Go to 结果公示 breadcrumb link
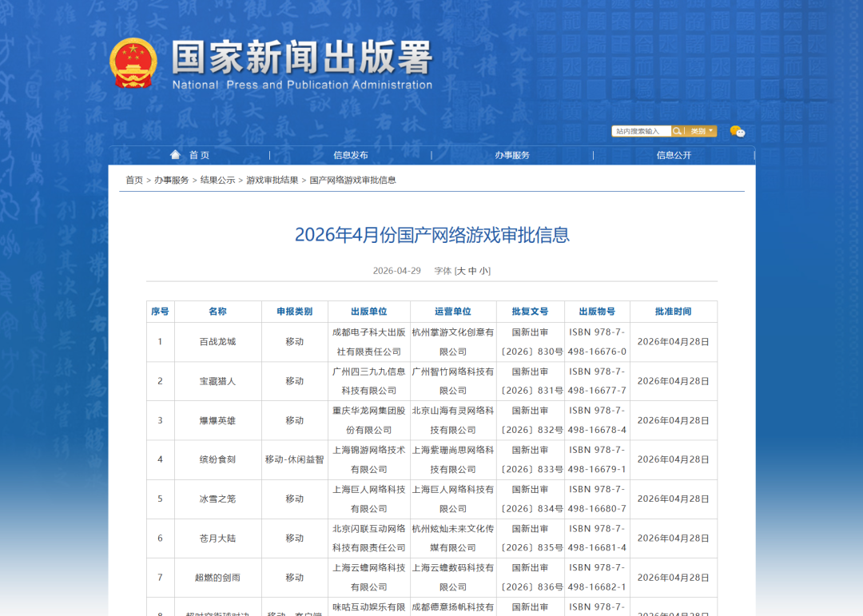 point(217,180)
